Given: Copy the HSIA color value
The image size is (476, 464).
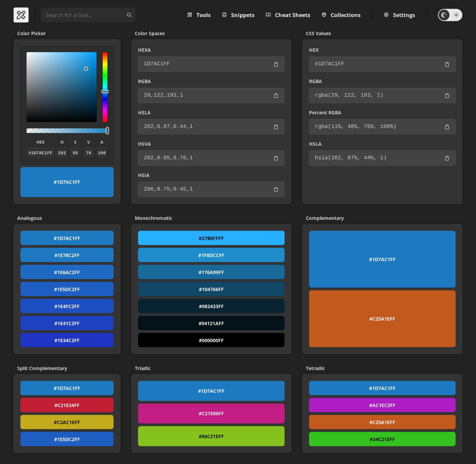Looking at the screenshot, I should tap(276, 189).
